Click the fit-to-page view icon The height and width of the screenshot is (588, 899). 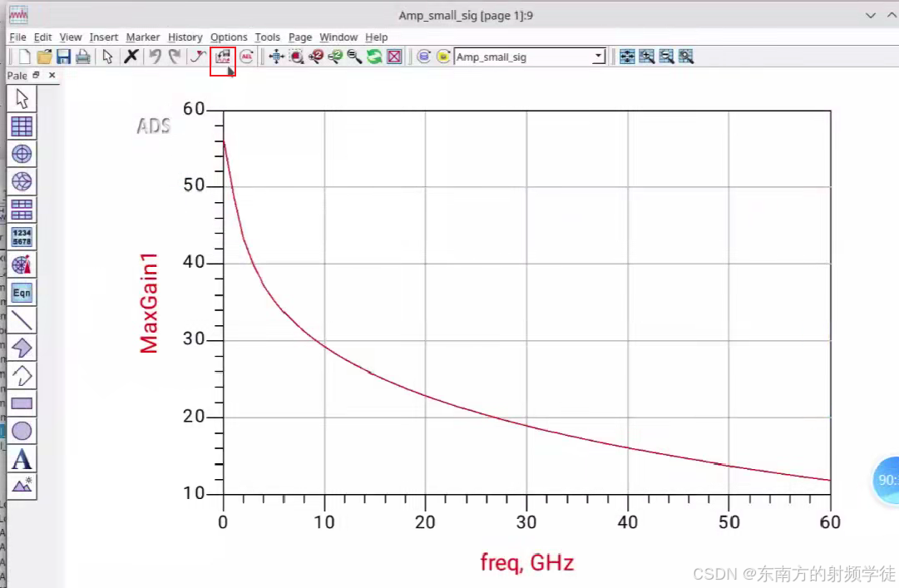coord(627,57)
